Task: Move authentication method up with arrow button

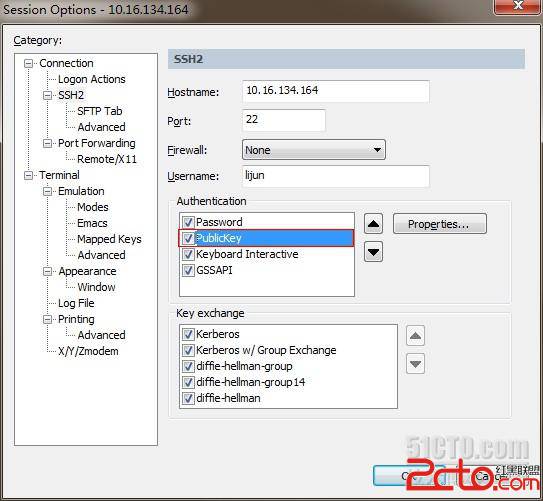Action: [373, 224]
